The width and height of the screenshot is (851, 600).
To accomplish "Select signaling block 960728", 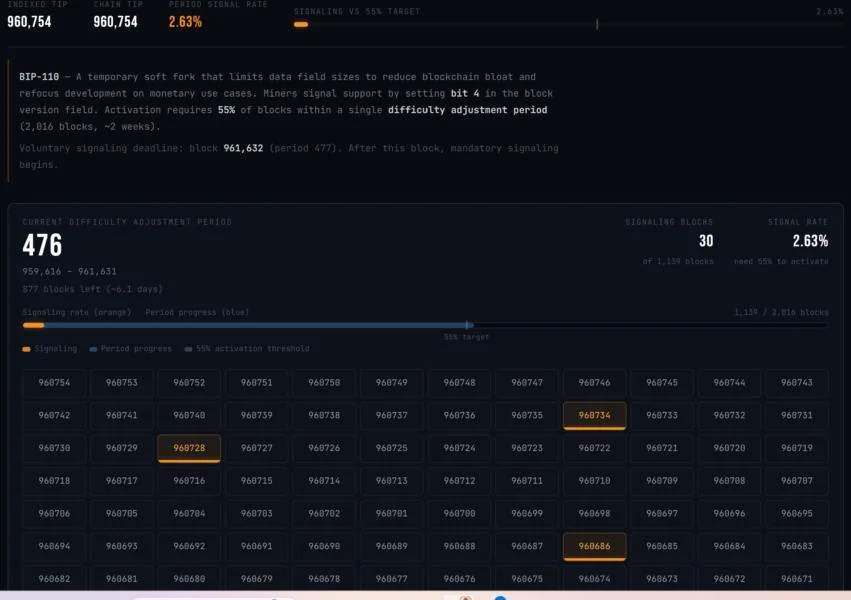I will (x=189, y=448).
